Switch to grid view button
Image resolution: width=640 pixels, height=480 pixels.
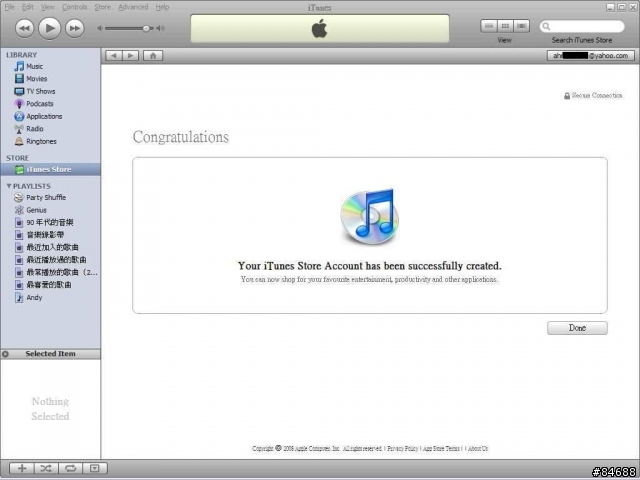click(505, 26)
